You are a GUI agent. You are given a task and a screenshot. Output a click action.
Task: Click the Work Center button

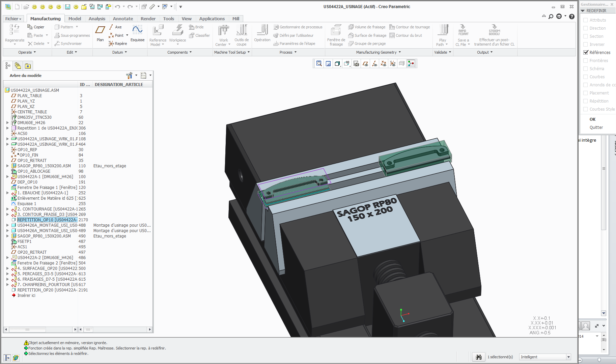(223, 35)
